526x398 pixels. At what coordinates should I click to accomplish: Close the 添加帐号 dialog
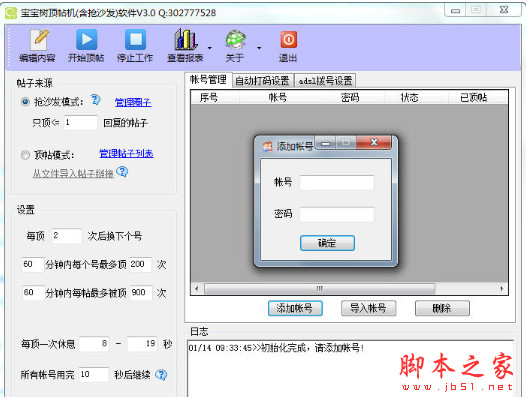coord(374,142)
